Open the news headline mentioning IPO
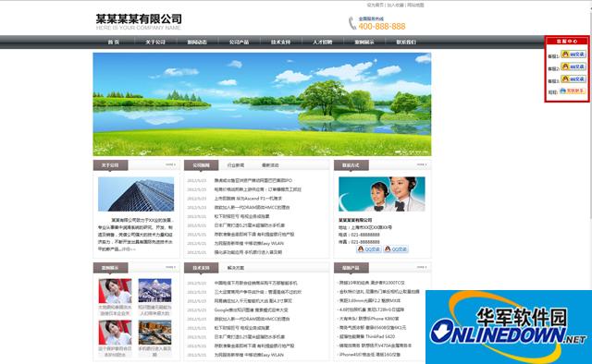592x364 pixels. [x=253, y=180]
